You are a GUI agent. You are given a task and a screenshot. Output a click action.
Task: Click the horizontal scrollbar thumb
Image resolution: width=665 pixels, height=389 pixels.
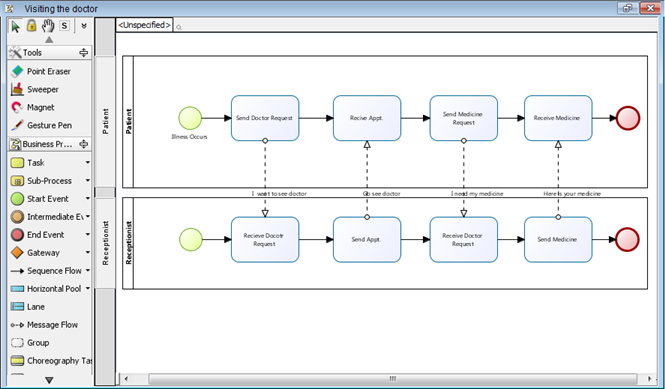393,378
